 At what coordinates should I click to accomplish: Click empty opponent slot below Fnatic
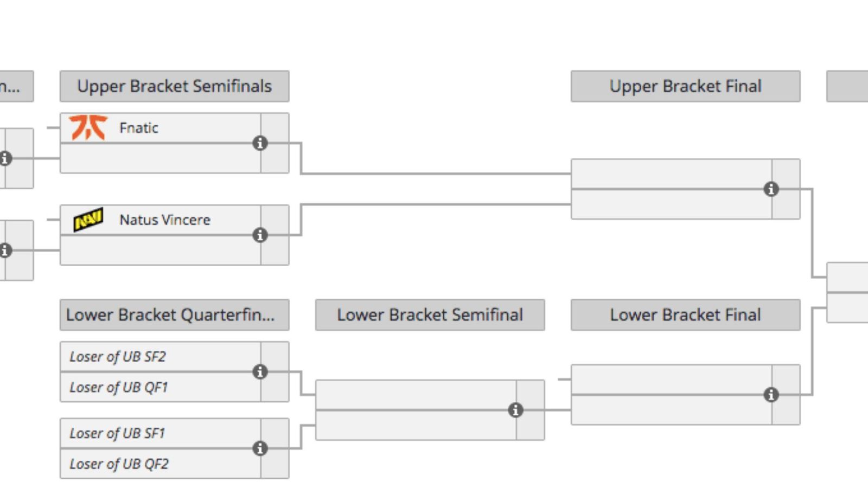point(160,158)
